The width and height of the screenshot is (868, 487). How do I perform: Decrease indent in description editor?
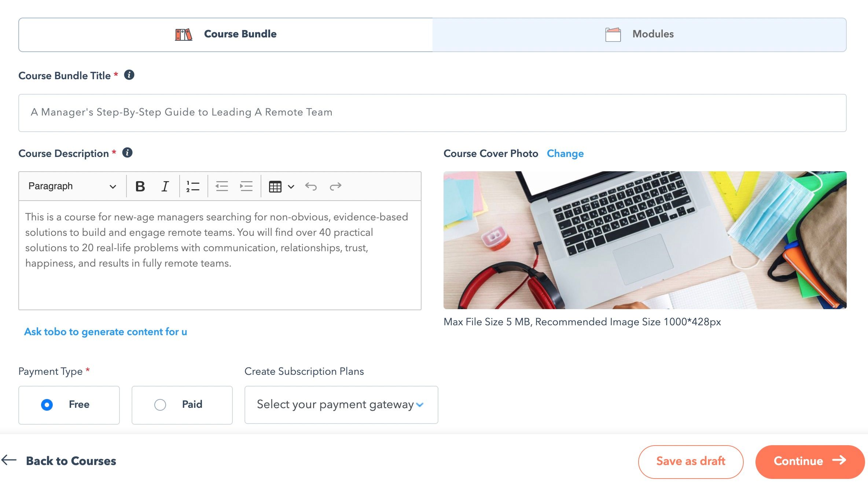coord(222,186)
